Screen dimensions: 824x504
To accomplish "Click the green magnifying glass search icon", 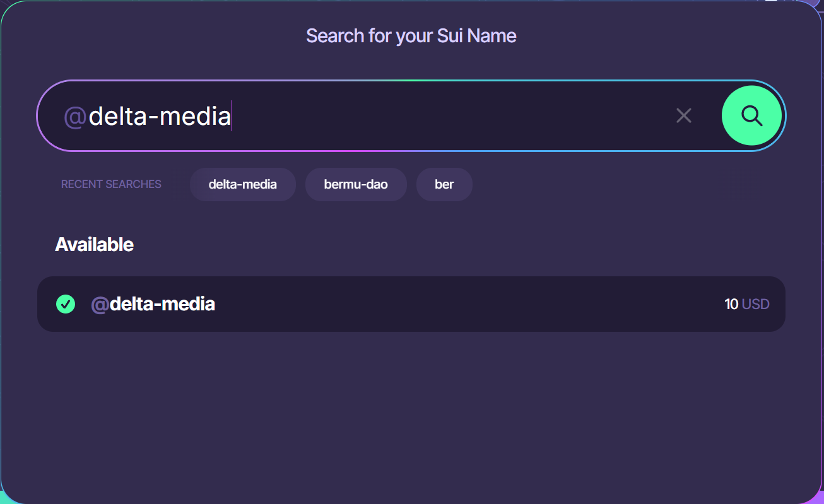I will pyautogui.click(x=751, y=115).
